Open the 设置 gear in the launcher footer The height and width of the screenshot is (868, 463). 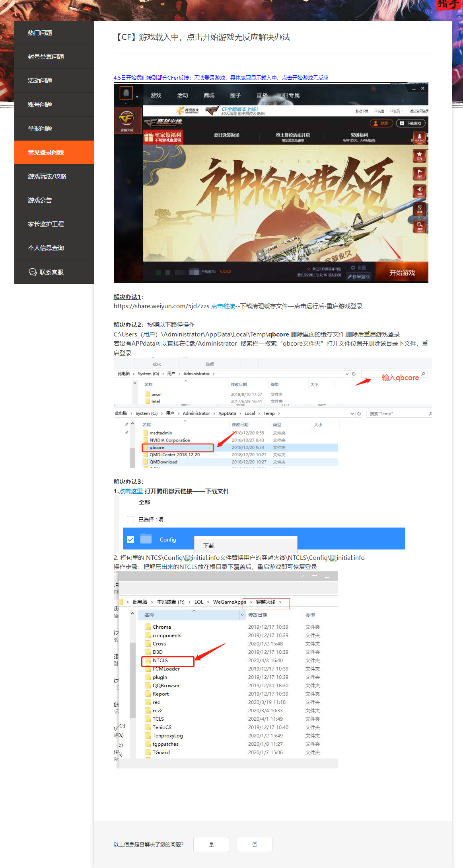point(358,268)
